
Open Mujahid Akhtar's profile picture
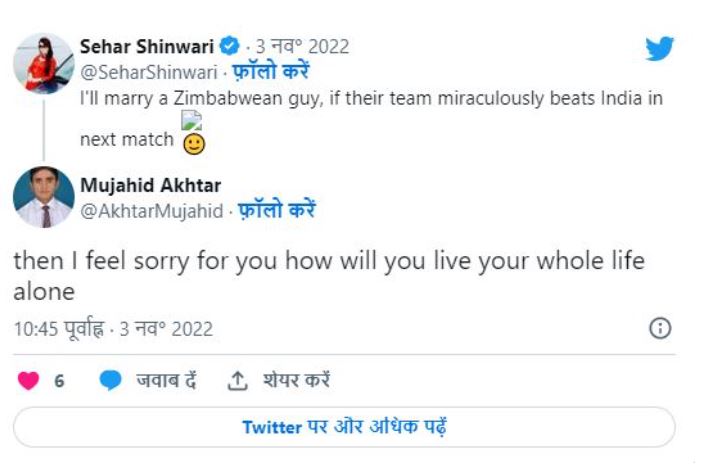43,197
